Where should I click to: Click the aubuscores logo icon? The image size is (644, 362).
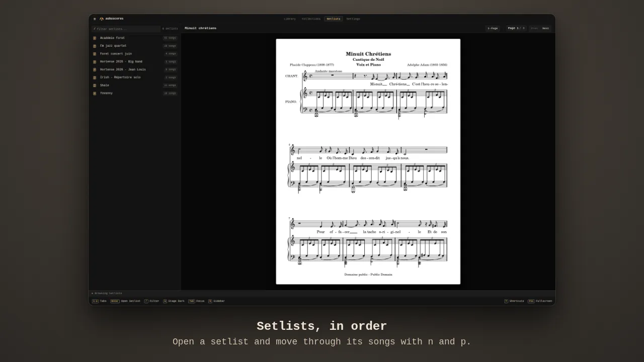[x=102, y=19]
